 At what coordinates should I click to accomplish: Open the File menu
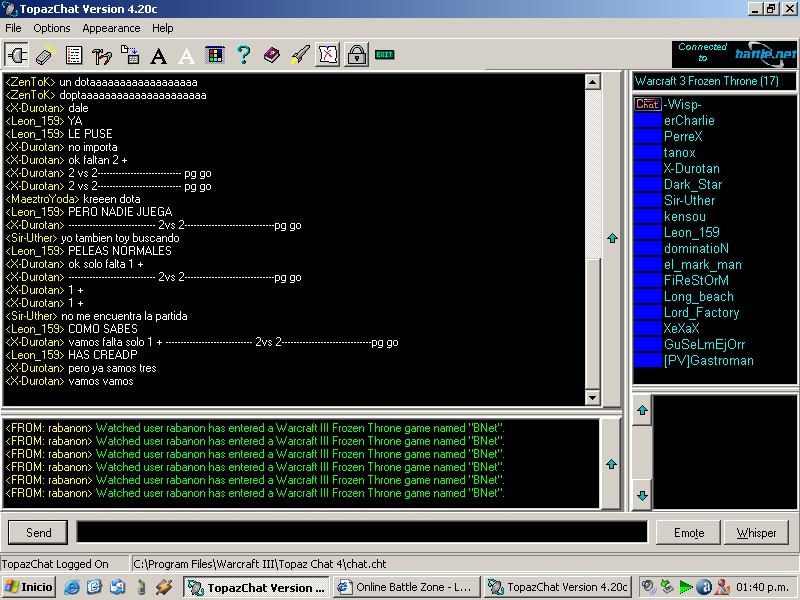[13, 28]
